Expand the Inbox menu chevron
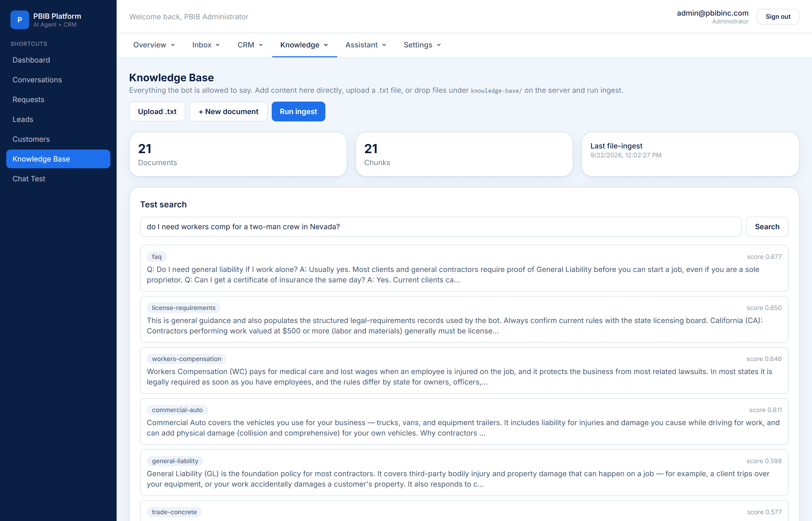This screenshot has width=812, height=521. click(218, 45)
